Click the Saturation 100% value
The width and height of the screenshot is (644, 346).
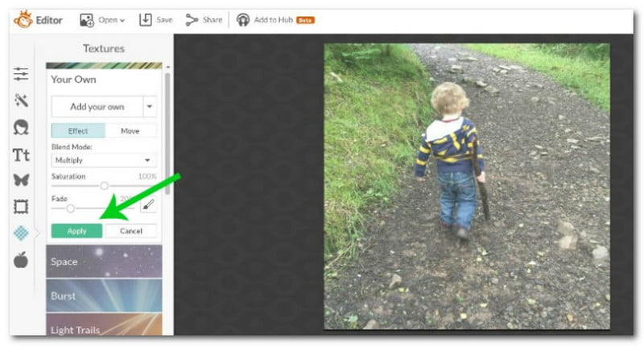tap(147, 176)
